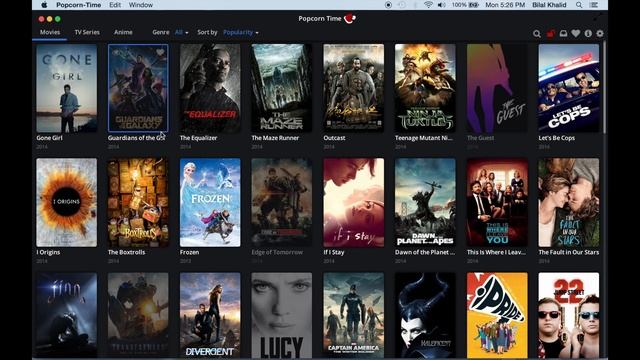Image resolution: width=640 pixels, height=360 pixels.
Task: Open the Transformers poster
Action: point(138,316)
